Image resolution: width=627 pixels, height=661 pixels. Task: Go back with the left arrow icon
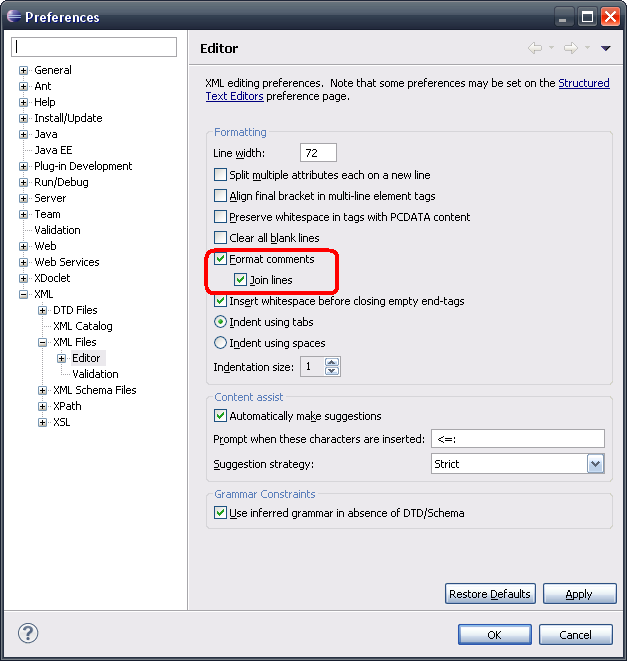tap(535, 48)
